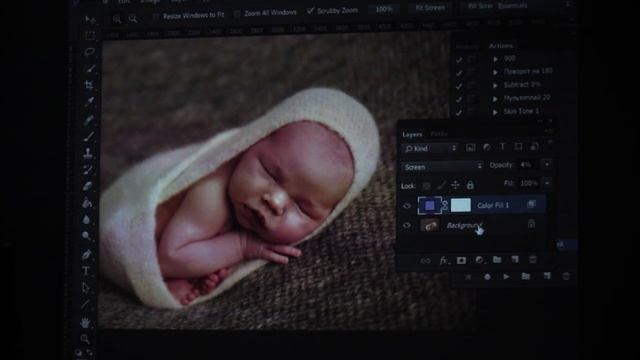Select the Lasso tool
Image resolution: width=640 pixels, height=360 pixels.
[x=89, y=52]
